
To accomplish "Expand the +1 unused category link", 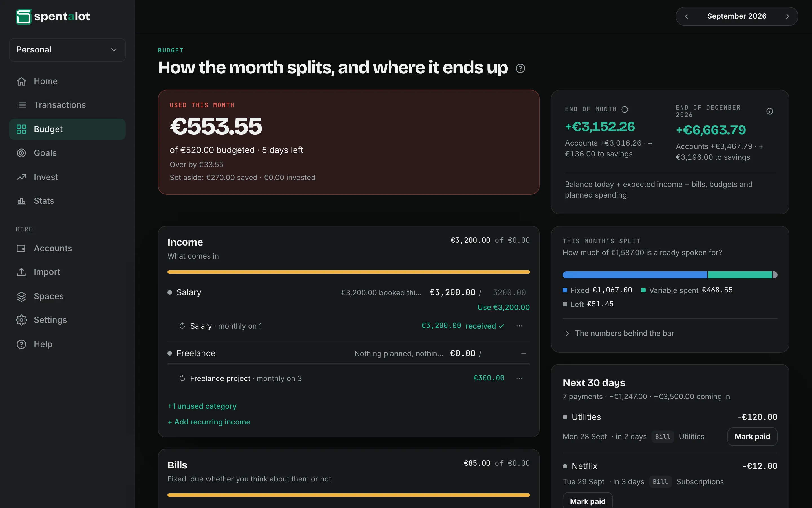I will 202,406.
